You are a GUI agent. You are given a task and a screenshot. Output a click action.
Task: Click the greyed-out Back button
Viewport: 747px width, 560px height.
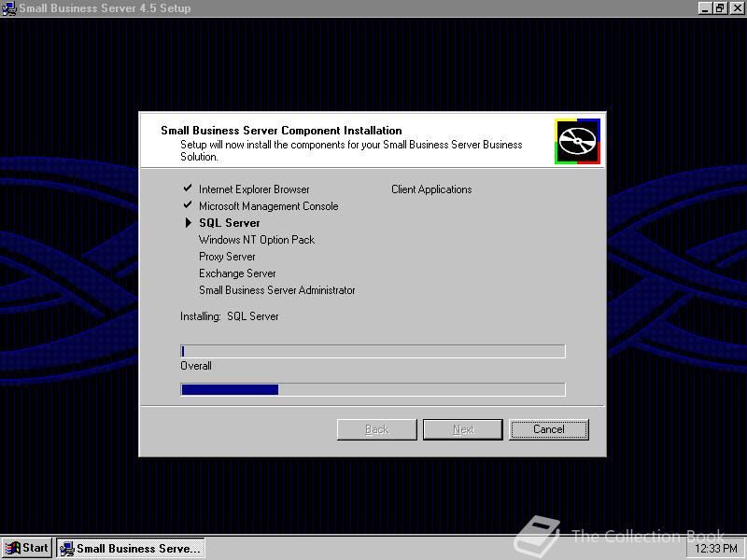click(377, 429)
